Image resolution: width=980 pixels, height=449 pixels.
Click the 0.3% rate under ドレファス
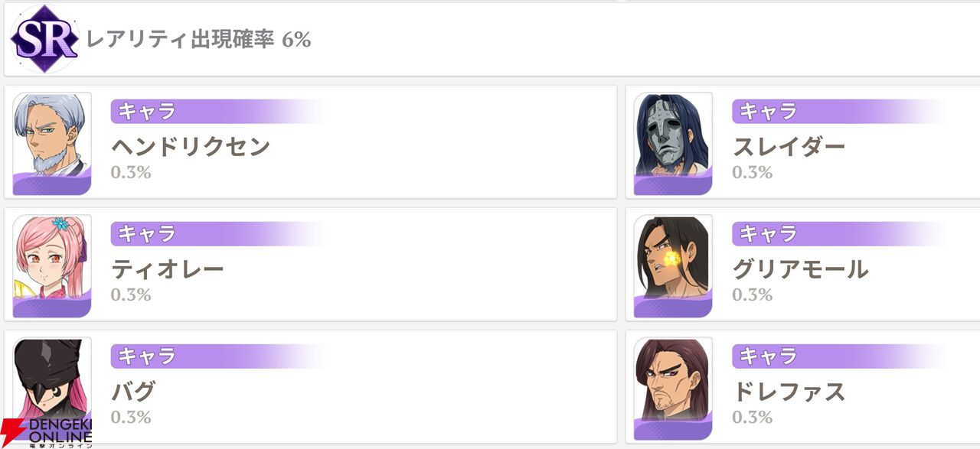point(752,417)
